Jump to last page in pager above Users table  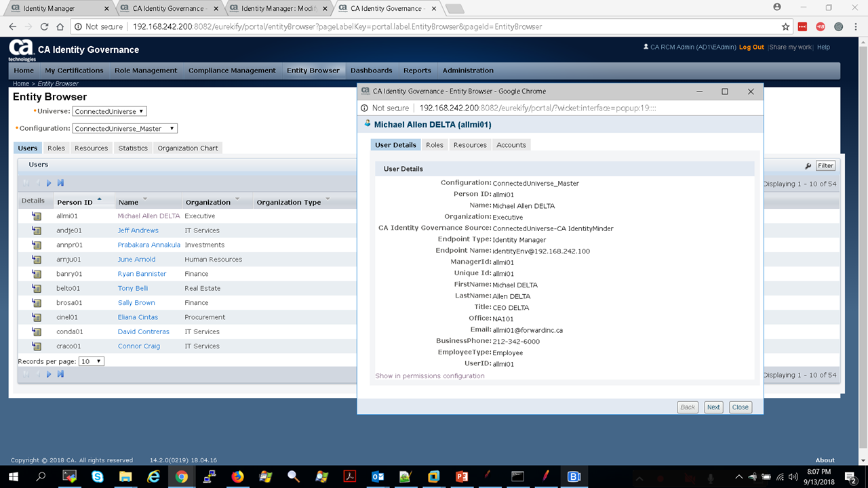60,183
